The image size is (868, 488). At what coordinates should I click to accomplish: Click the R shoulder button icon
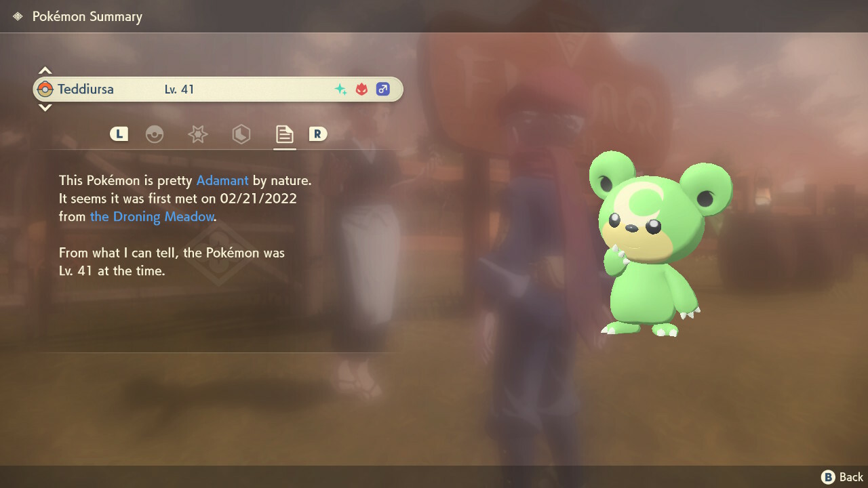point(317,134)
